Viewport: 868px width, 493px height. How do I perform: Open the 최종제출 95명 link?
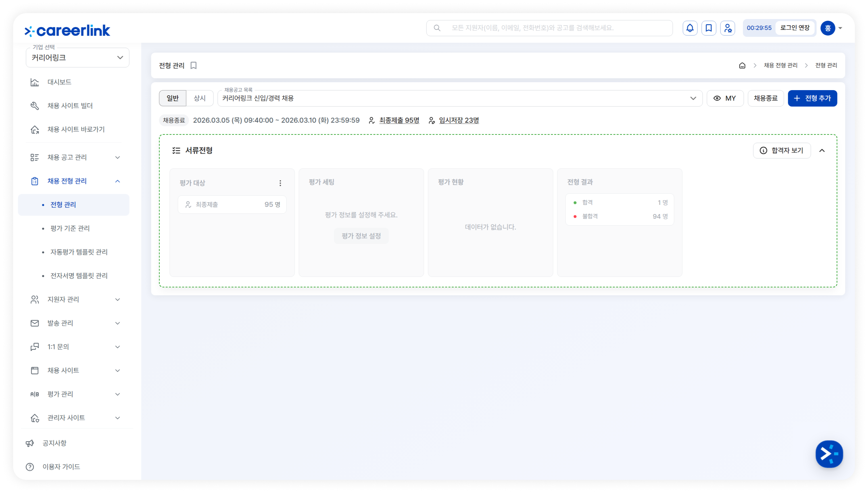pyautogui.click(x=399, y=120)
